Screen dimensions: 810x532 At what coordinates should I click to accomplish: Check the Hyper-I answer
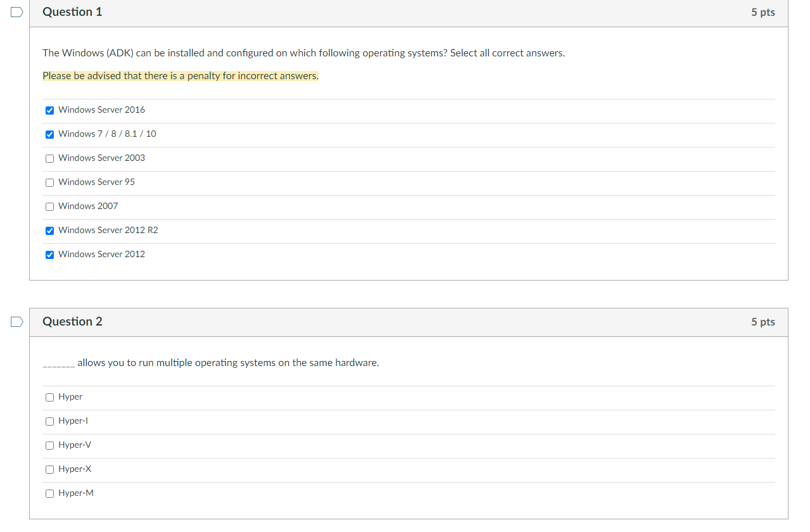coord(49,421)
